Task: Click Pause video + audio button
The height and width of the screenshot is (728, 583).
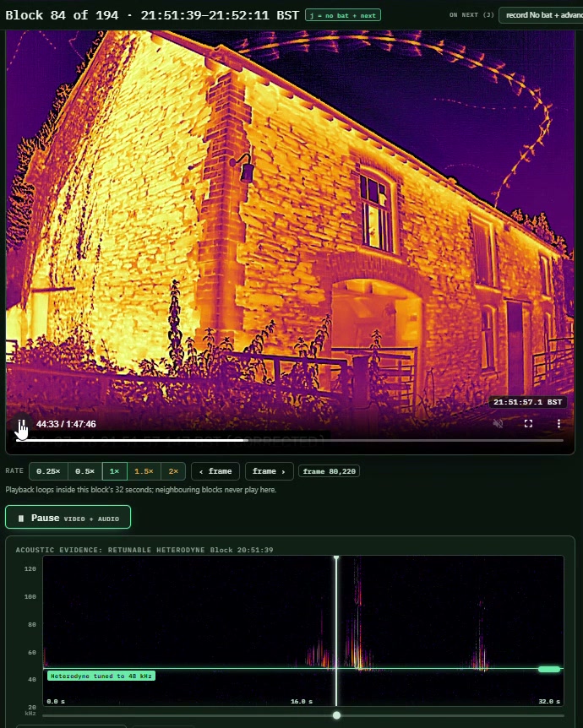Action: 68,517
